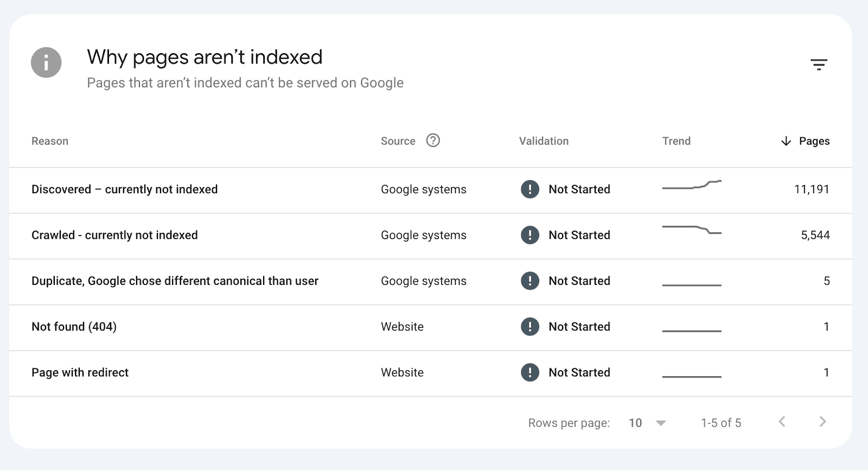868x470 pixels.
Task: Click the Not Started icon for Discovered row
Action: pyautogui.click(x=530, y=189)
